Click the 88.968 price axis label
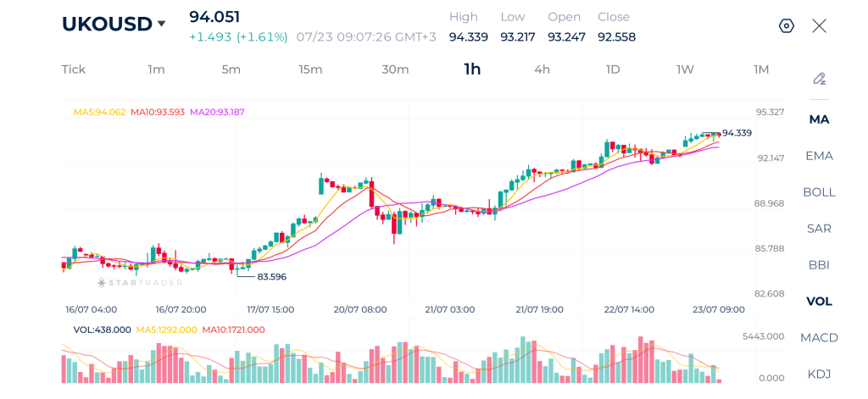 (770, 203)
